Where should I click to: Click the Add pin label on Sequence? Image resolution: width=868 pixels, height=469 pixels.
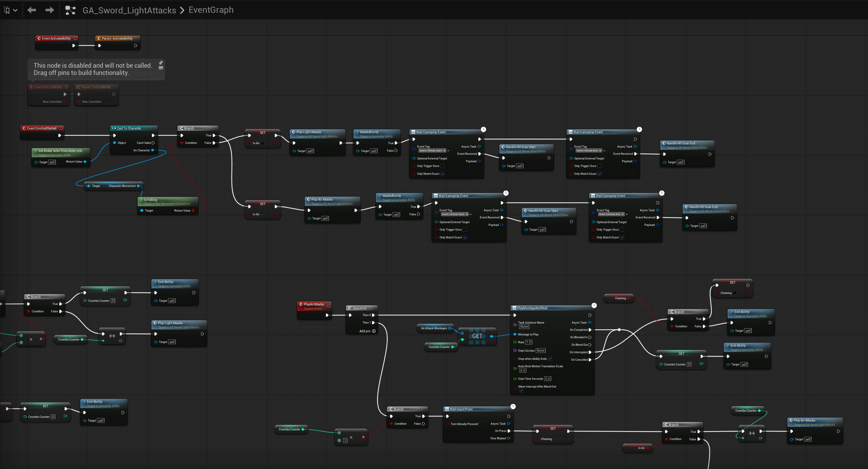[x=364, y=331]
